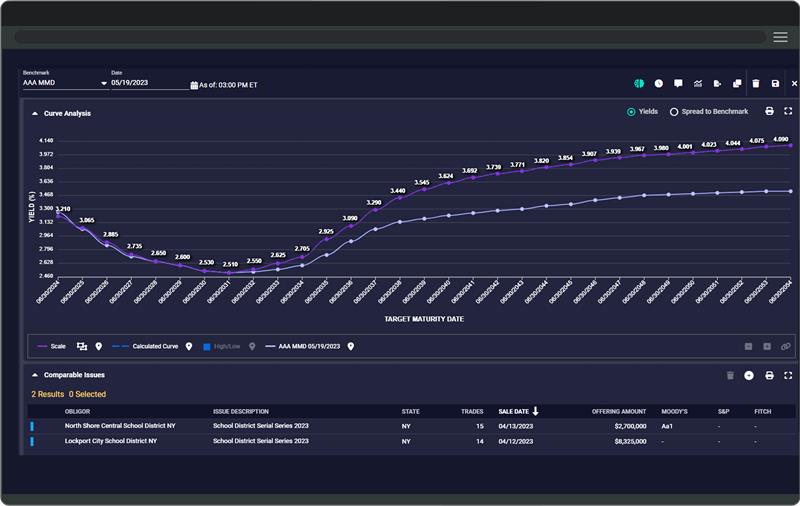This screenshot has height=506, width=800.
Task: Click the save disk icon
Action: pos(775,84)
